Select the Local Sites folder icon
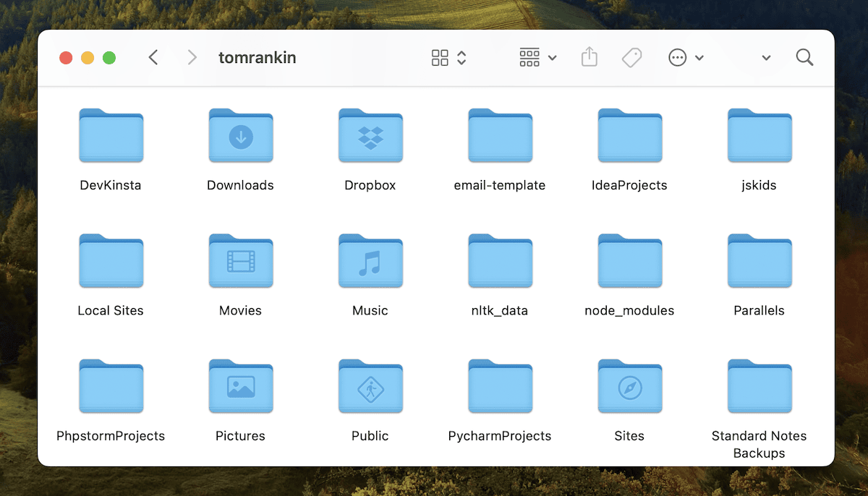 point(111,260)
